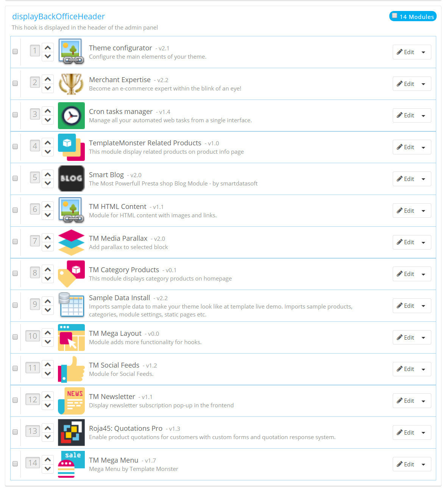The width and height of the screenshot is (448, 491).
Task: Edit the TM Category Products module
Action: pos(405,274)
